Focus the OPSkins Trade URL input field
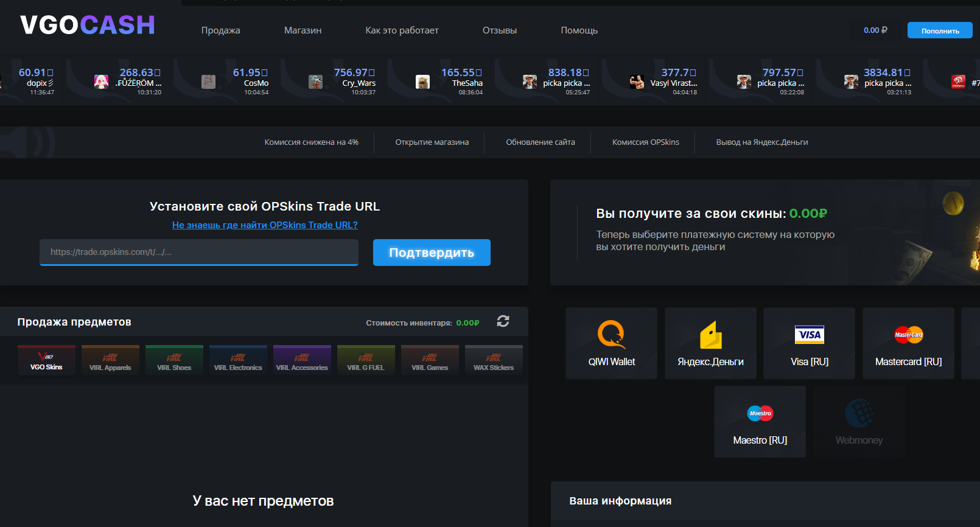The width and height of the screenshot is (980, 527). [x=199, y=252]
